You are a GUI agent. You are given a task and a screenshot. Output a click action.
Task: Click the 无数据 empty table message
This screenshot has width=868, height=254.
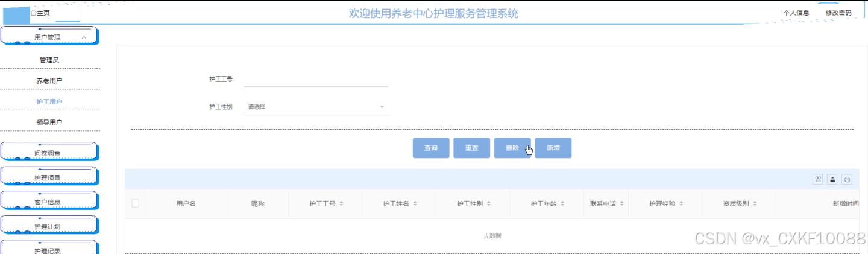(x=492, y=235)
